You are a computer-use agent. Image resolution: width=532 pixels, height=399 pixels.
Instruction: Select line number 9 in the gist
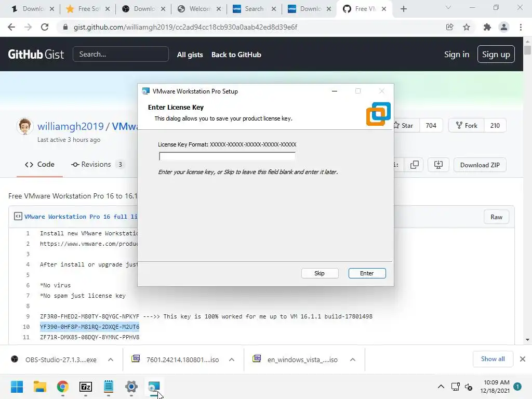(x=28, y=316)
